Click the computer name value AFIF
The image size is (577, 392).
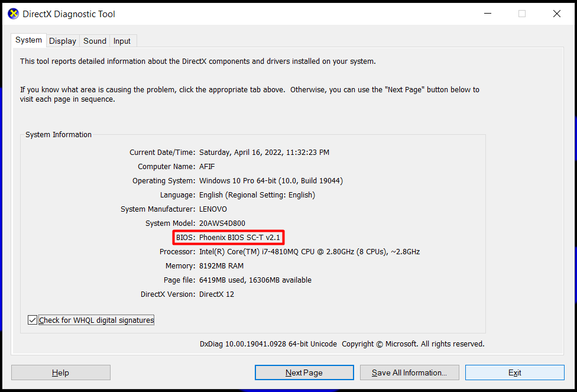208,167
